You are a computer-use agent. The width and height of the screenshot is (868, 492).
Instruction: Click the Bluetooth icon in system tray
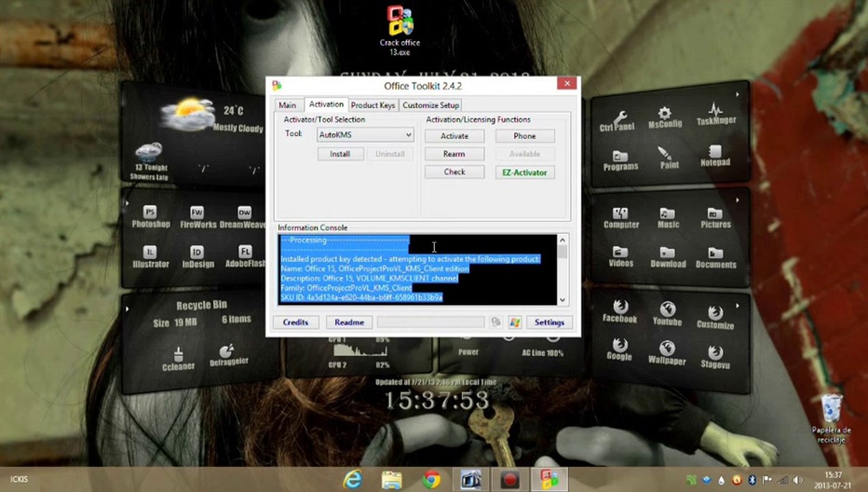(x=752, y=480)
